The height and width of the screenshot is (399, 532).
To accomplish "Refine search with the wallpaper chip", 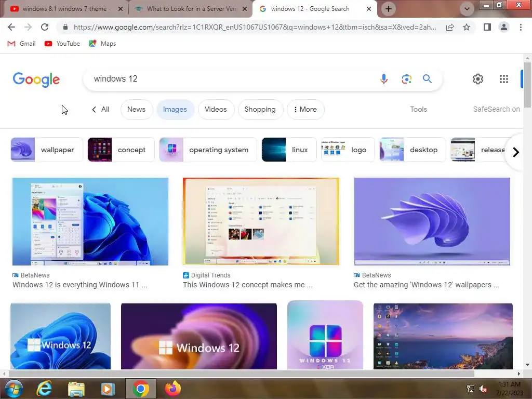I will pos(47,150).
